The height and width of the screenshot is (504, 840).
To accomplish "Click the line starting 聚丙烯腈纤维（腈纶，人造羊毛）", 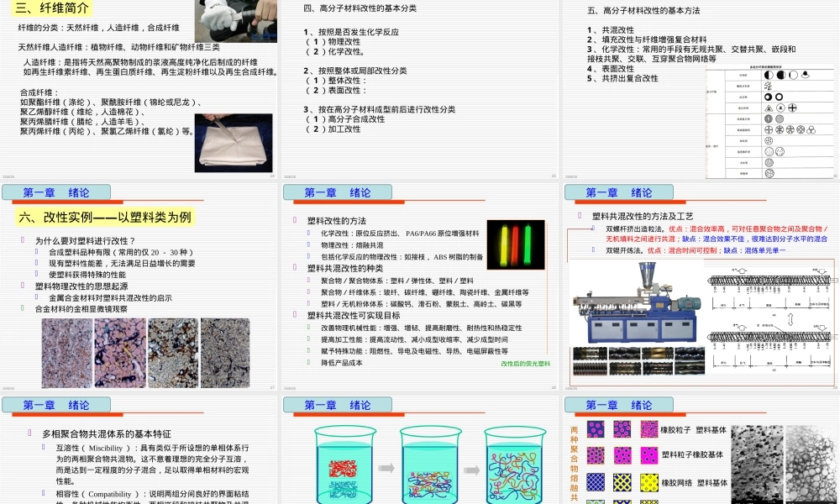I will point(82,122).
